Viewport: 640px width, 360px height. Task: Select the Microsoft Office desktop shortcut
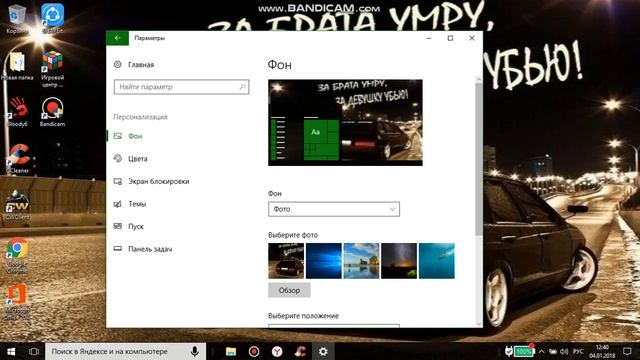(x=17, y=302)
